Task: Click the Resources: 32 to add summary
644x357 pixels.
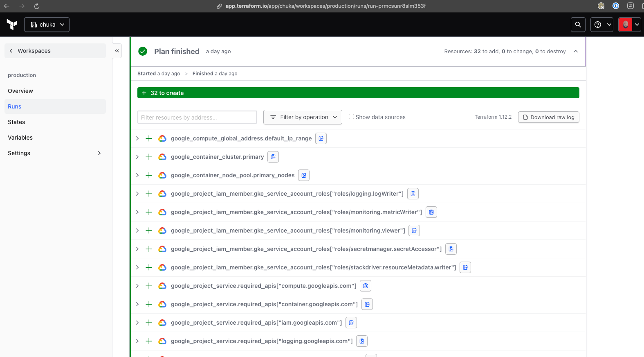Action: (x=505, y=51)
